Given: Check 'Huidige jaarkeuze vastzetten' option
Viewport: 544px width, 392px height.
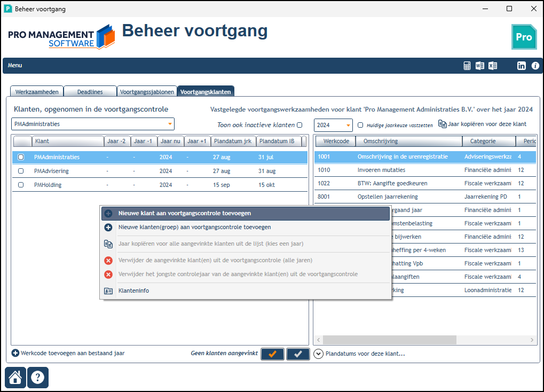Looking at the screenshot, I should click(x=360, y=125).
